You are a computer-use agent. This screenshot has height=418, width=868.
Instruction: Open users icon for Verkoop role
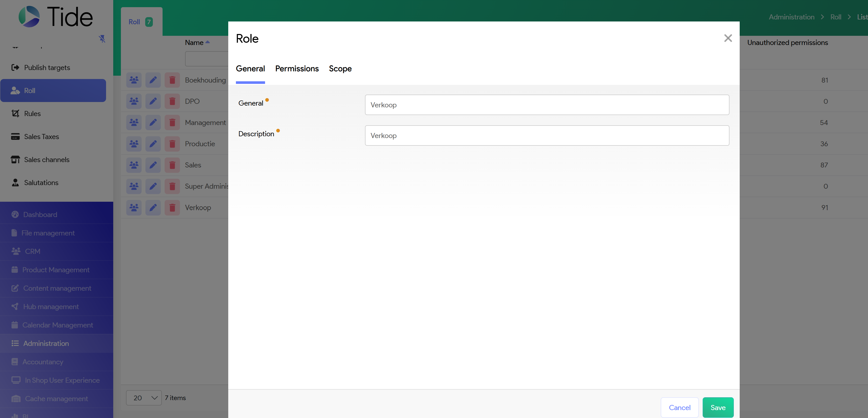pyautogui.click(x=134, y=207)
